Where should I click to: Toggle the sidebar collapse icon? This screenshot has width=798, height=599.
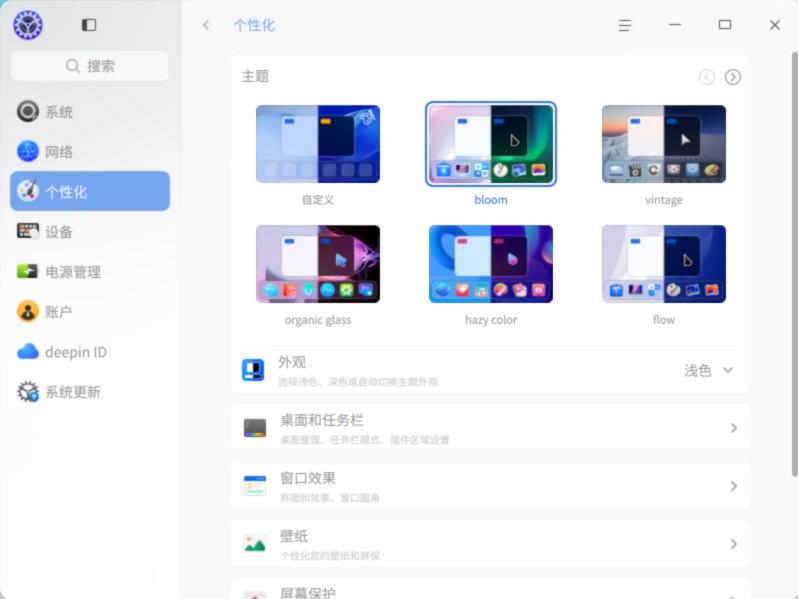[x=89, y=25]
